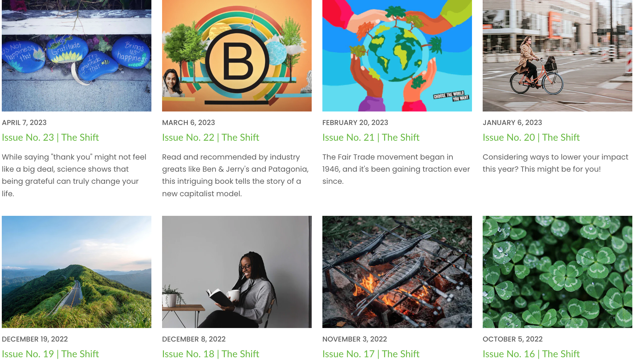Open the Issue No. 18 | The Shift link
Viewport: 633px width, 364px height.
(x=211, y=354)
